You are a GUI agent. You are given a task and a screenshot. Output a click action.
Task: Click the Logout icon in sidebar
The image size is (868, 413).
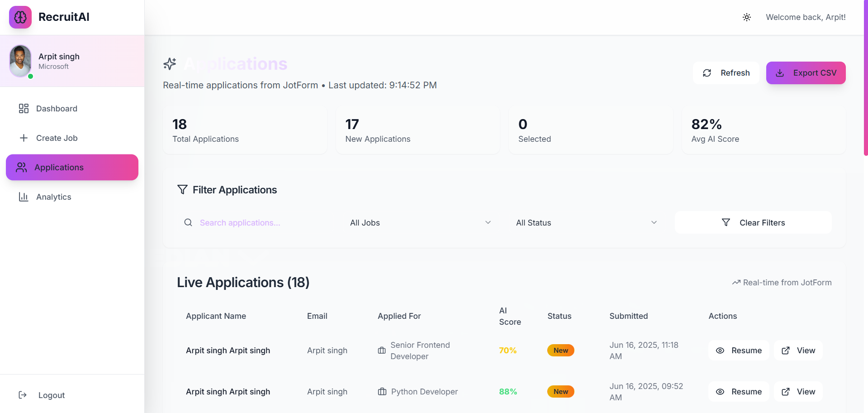[x=23, y=395]
